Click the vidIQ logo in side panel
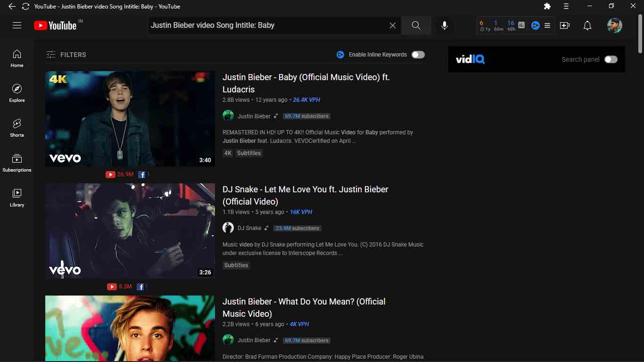The image size is (644, 362). (x=471, y=59)
